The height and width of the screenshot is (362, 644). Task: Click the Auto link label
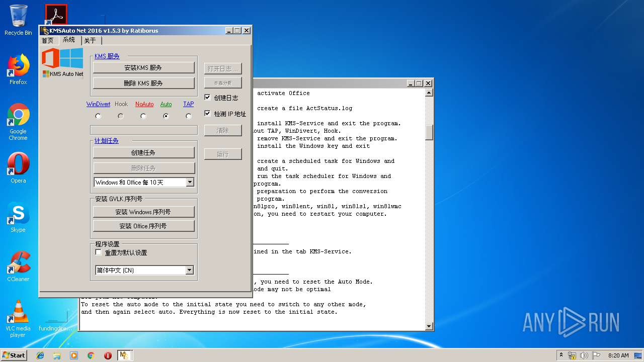point(166,104)
